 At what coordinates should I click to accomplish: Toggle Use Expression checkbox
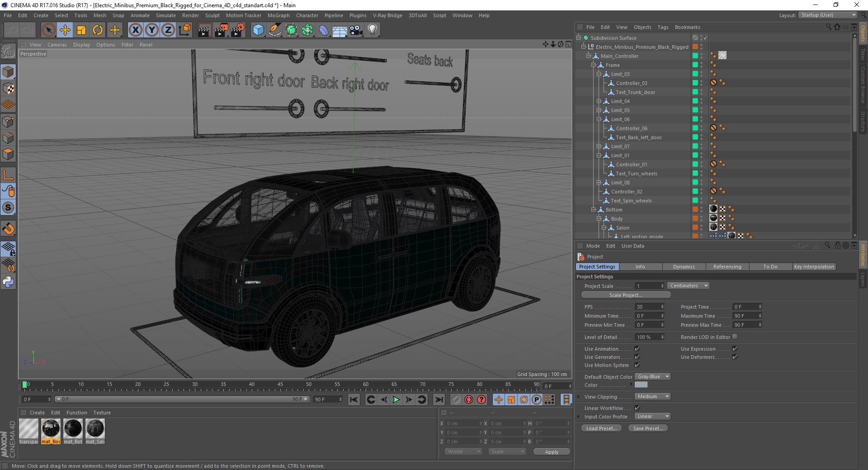coord(735,349)
